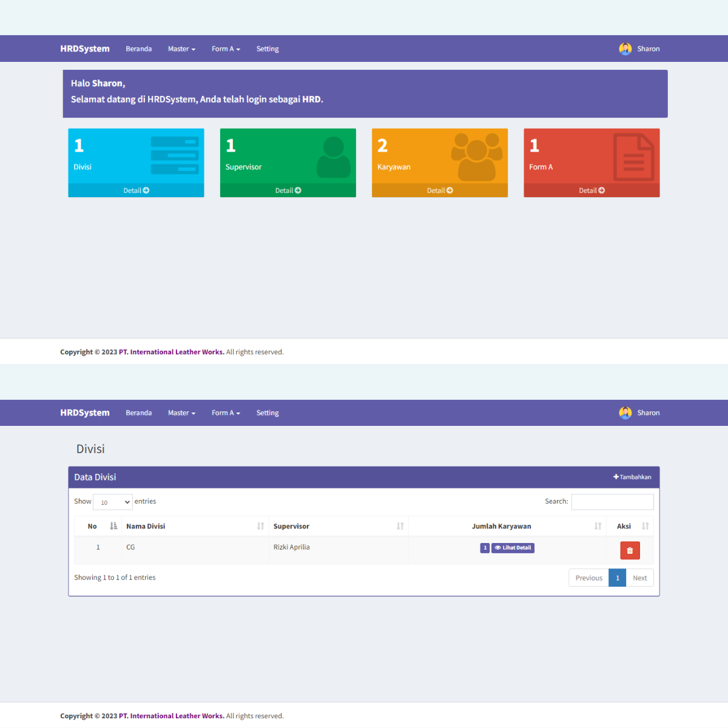Expand Form A menu on the Divisi page navbar

click(x=226, y=413)
